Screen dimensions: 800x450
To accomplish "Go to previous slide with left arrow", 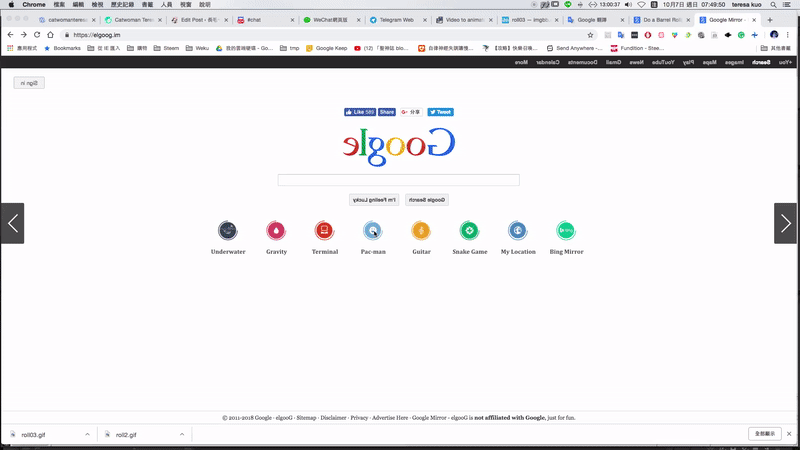I will click(12, 223).
